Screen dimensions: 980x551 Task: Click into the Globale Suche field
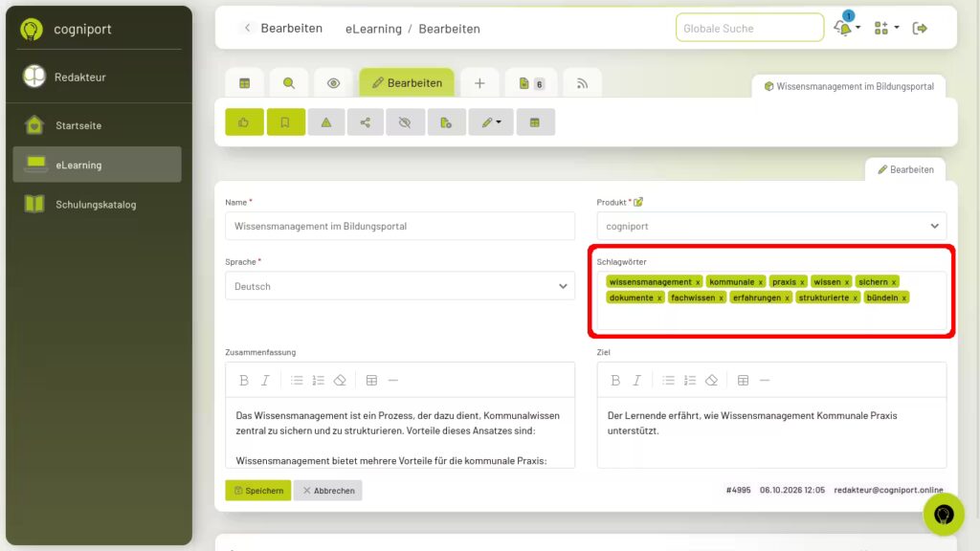(749, 28)
